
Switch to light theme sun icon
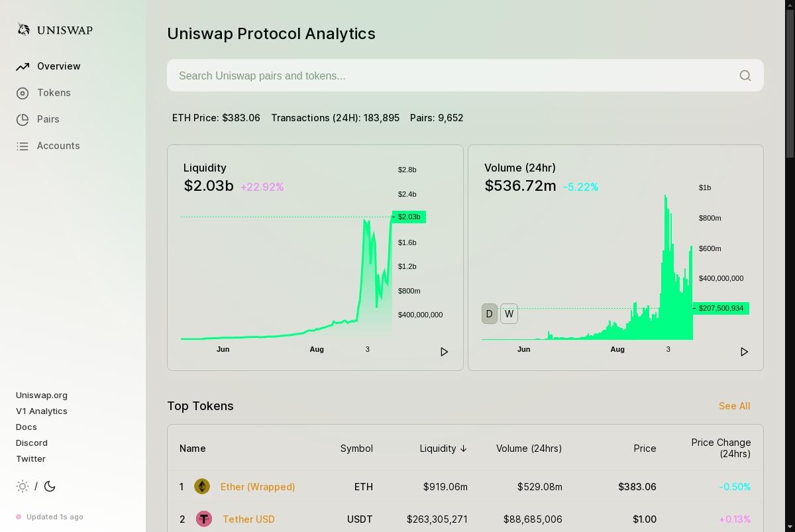[23, 486]
